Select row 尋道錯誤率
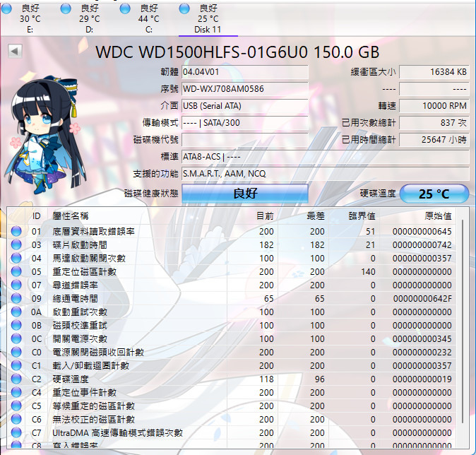The height and width of the screenshot is (455, 476). 232,285
